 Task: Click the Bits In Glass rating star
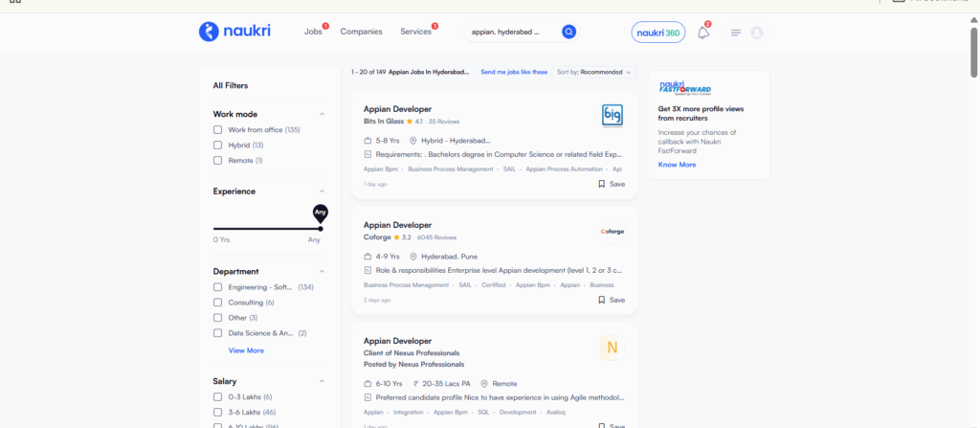coord(410,122)
